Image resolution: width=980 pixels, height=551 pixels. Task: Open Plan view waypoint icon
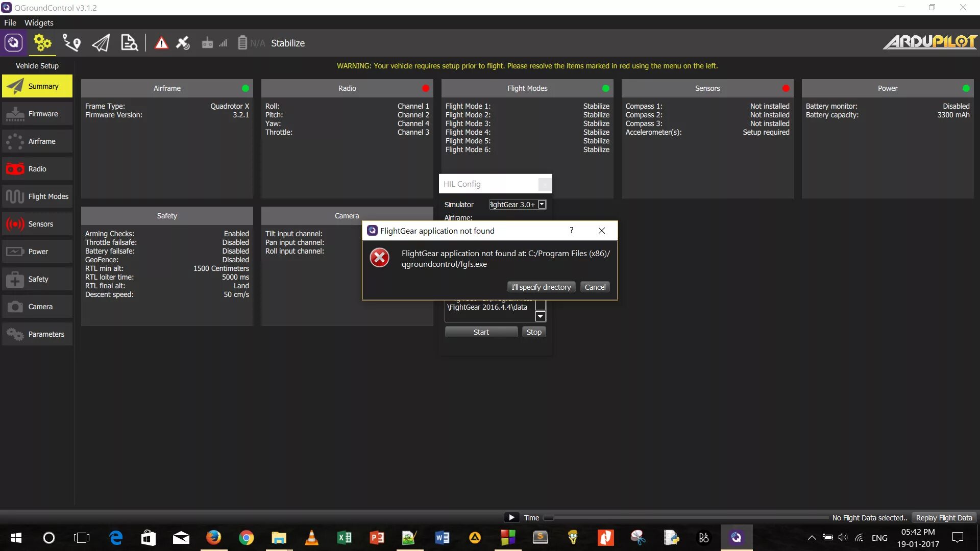(71, 43)
